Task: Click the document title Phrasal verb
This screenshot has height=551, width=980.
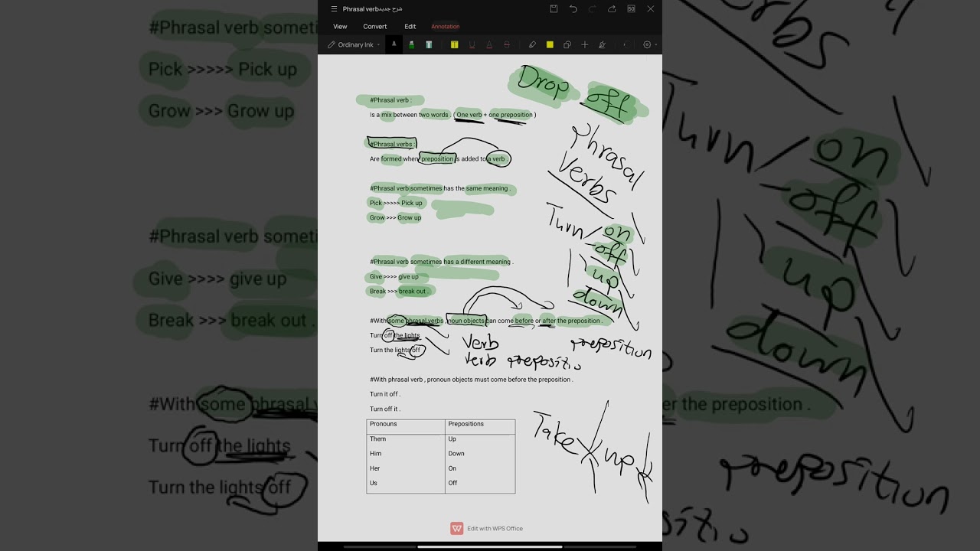Action: [x=372, y=9]
